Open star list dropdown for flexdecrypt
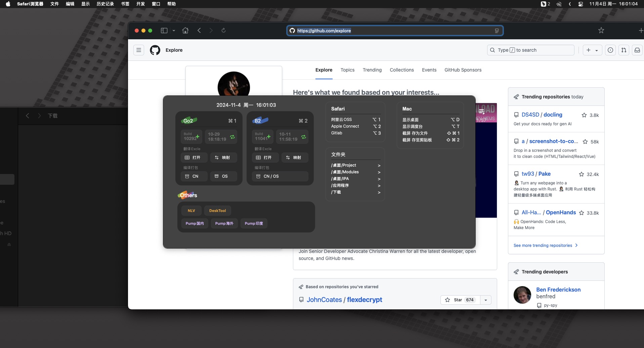The height and width of the screenshot is (348, 644). [x=486, y=300]
